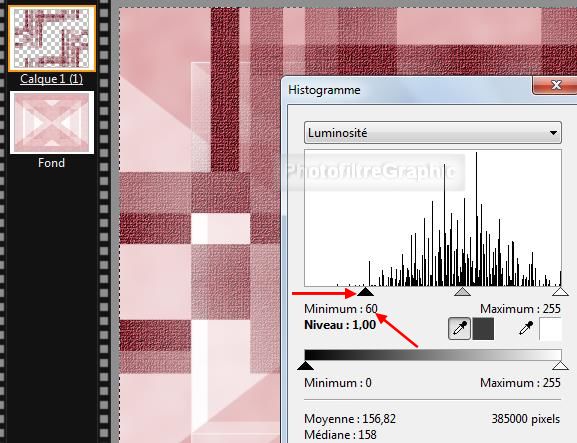Screen dimensions: 577x443
Task: Select the Calque 1 (1) layer thumbnail
Action: coord(52,38)
